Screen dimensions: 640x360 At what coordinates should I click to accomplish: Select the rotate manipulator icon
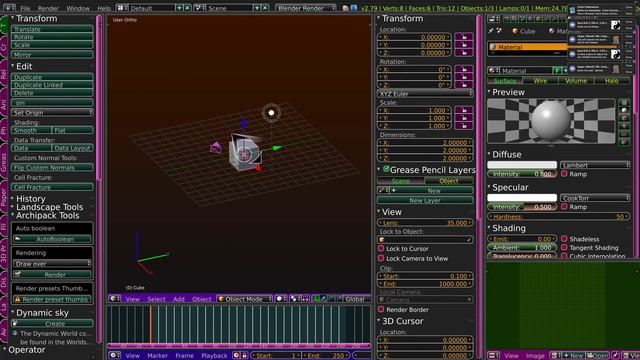point(331,299)
